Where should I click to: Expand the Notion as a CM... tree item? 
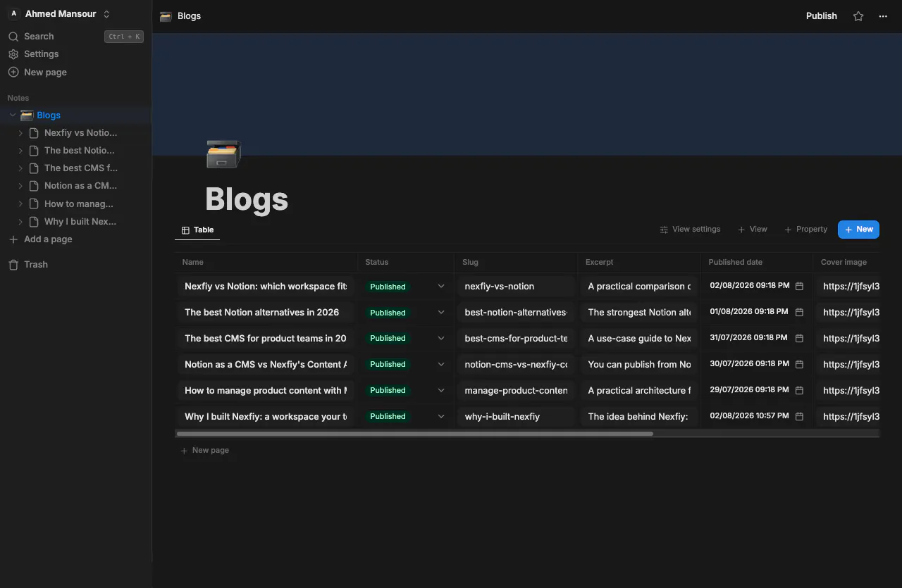tap(20, 186)
